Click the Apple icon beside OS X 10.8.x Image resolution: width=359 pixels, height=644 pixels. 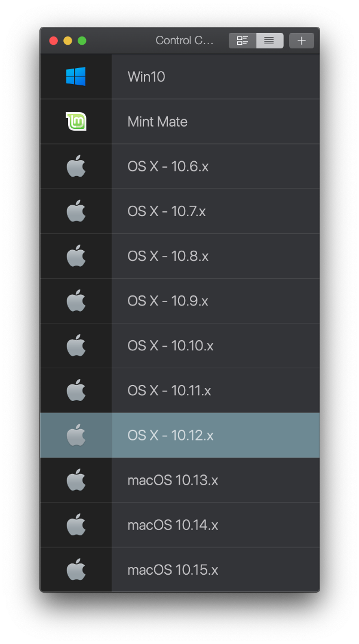[76, 256]
